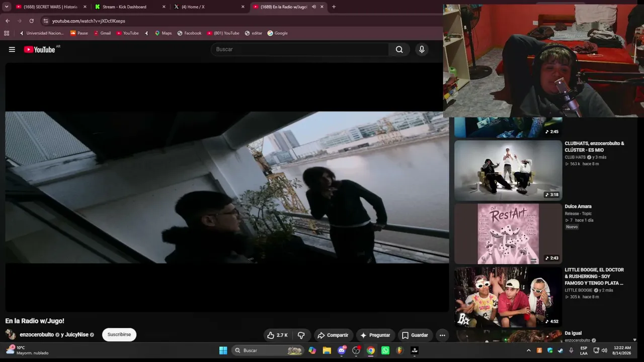
Task: Open the editar bookmark
Action: point(254,33)
